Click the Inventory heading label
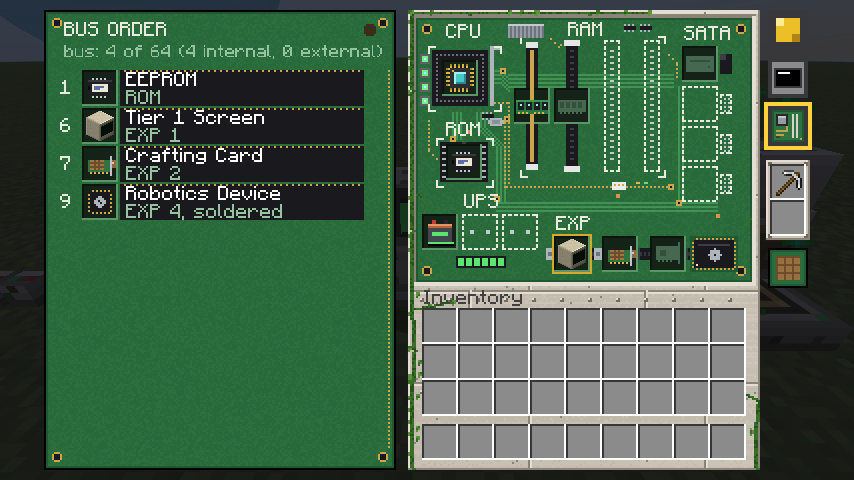 click(x=473, y=297)
